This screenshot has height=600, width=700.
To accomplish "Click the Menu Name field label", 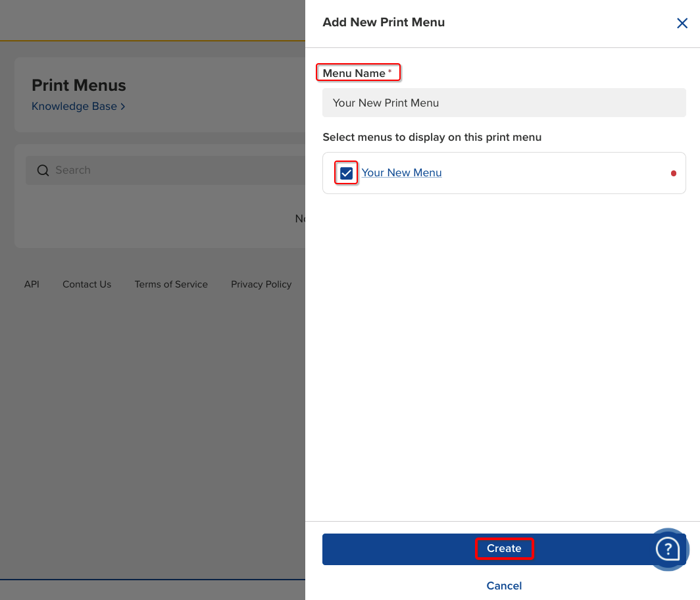I will pyautogui.click(x=354, y=73).
